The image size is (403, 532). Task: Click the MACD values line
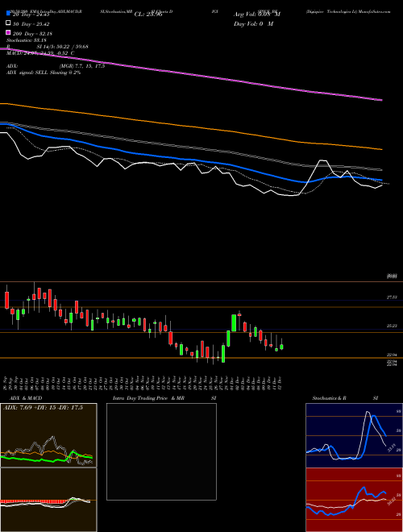(x=40, y=53)
